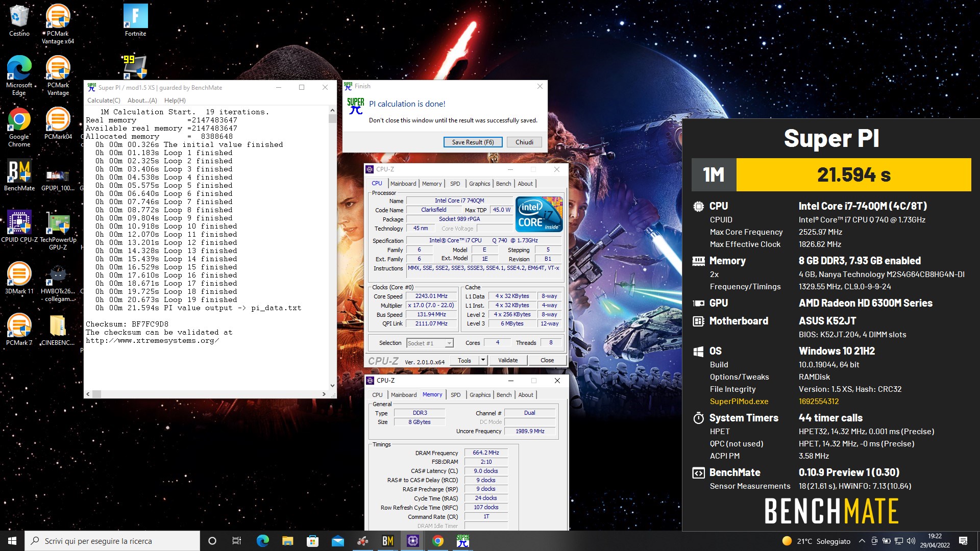
Task: Open Edge from the taskbar
Action: click(x=262, y=541)
